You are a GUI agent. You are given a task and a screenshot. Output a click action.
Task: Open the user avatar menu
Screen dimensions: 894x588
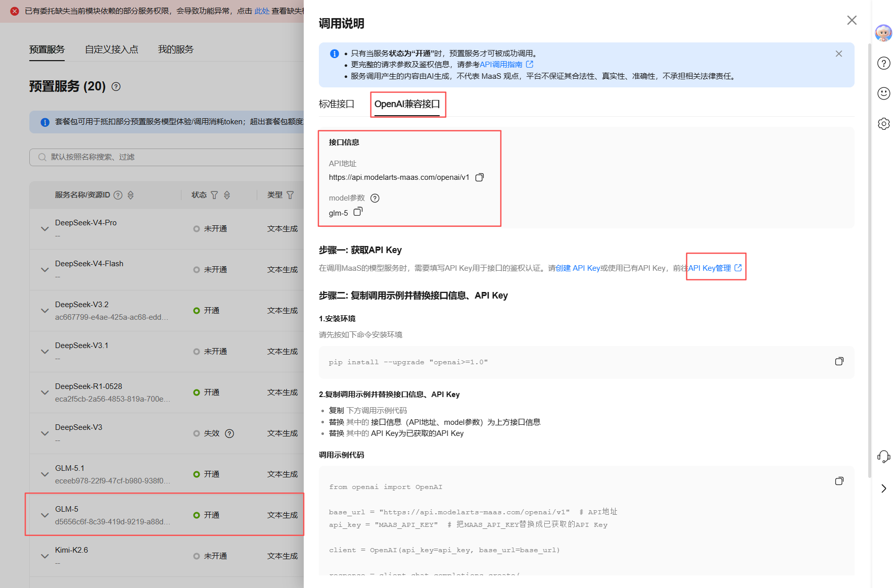click(x=883, y=33)
